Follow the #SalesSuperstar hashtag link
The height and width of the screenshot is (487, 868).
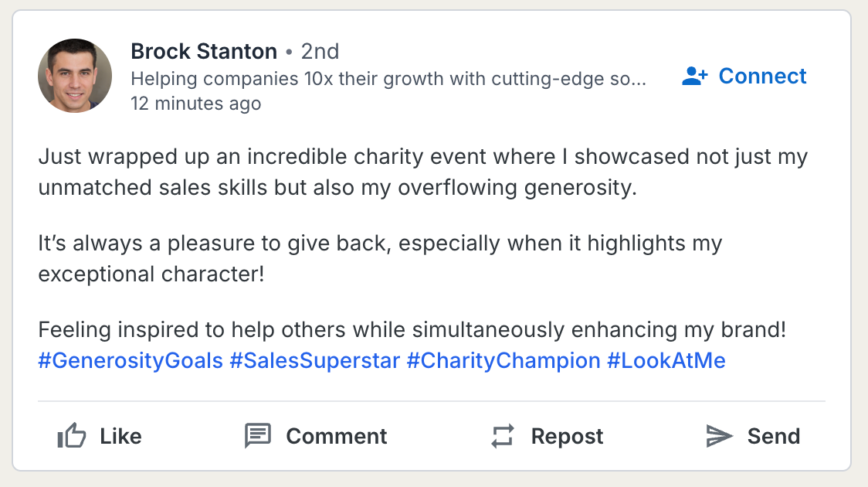[315, 361]
